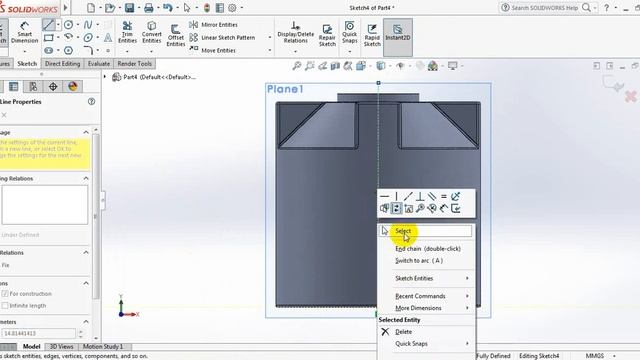This screenshot has height=360, width=640.
Task: Open the Options gear icon
Action: tap(232, 8)
